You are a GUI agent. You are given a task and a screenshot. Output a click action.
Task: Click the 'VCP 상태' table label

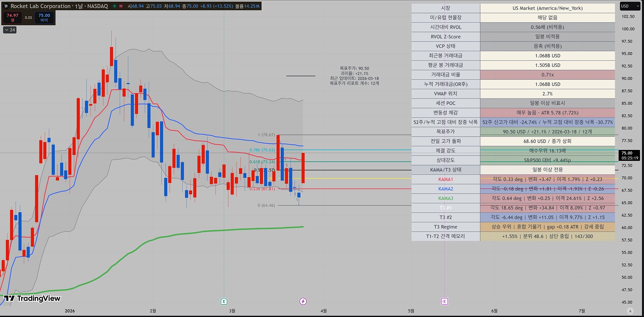click(445, 46)
